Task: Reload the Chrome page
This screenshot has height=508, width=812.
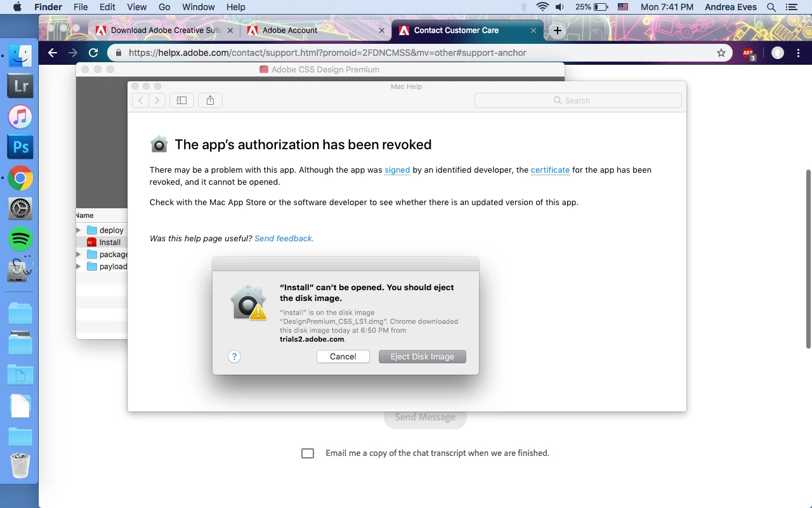Action: pos(93,53)
